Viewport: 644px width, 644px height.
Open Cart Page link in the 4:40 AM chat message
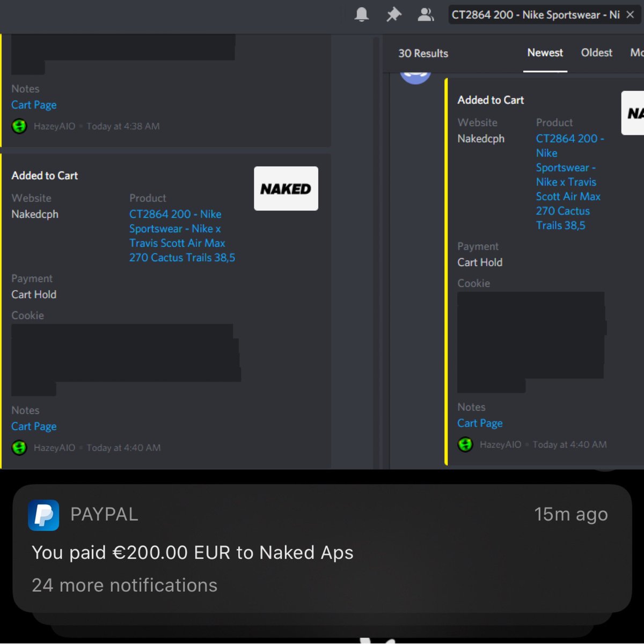pyautogui.click(x=34, y=426)
